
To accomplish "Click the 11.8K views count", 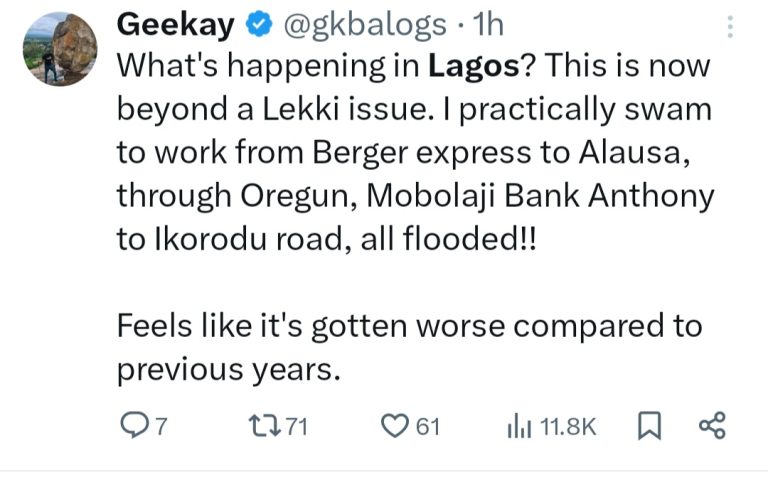I will pyautogui.click(x=567, y=427).
